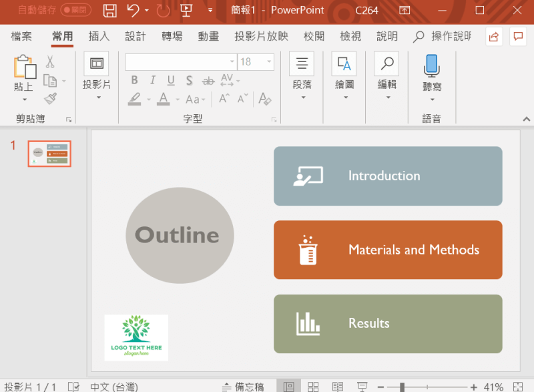Viewport: 534px width, 392px height.
Task: Open the 設計 tab
Action: 136,36
